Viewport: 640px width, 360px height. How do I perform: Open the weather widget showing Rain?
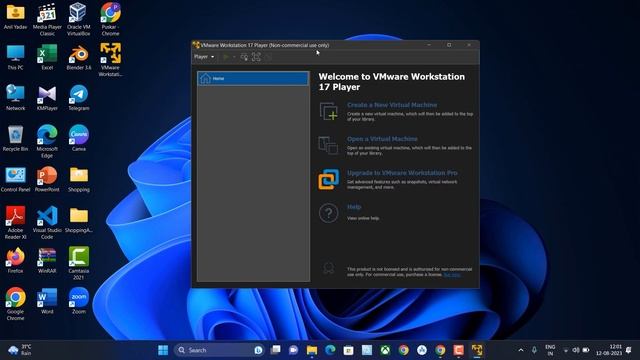coord(20,350)
